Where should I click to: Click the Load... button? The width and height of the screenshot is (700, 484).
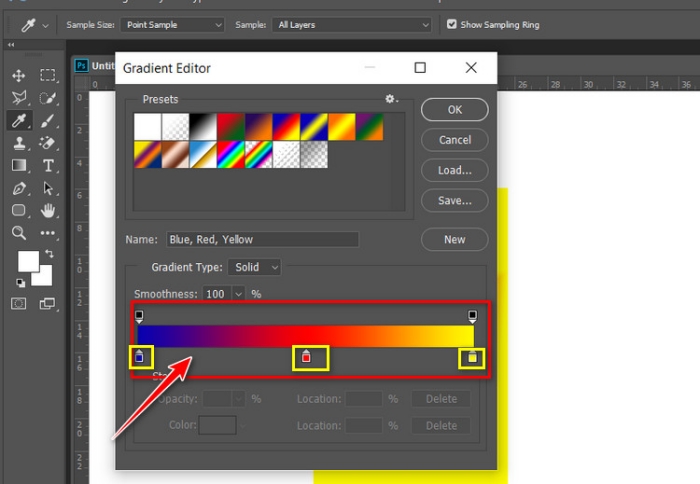(x=454, y=170)
